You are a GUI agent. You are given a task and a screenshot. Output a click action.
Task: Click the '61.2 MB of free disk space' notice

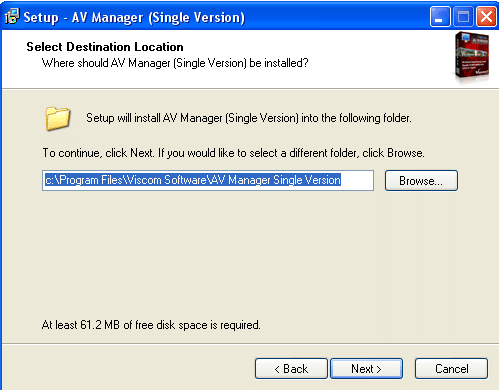click(x=151, y=325)
